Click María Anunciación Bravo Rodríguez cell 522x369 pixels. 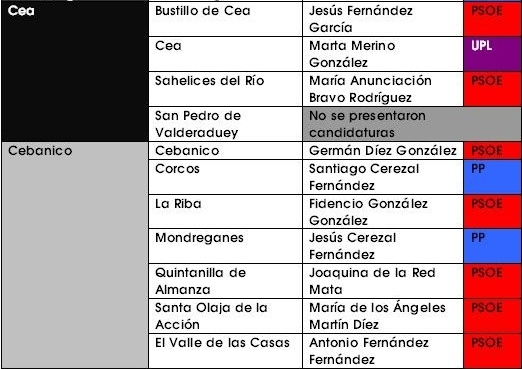click(x=383, y=89)
